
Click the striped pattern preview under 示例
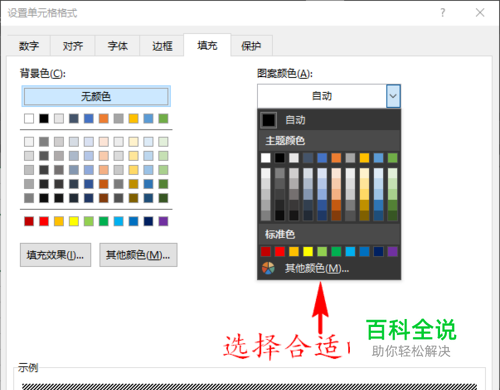tap(249, 387)
